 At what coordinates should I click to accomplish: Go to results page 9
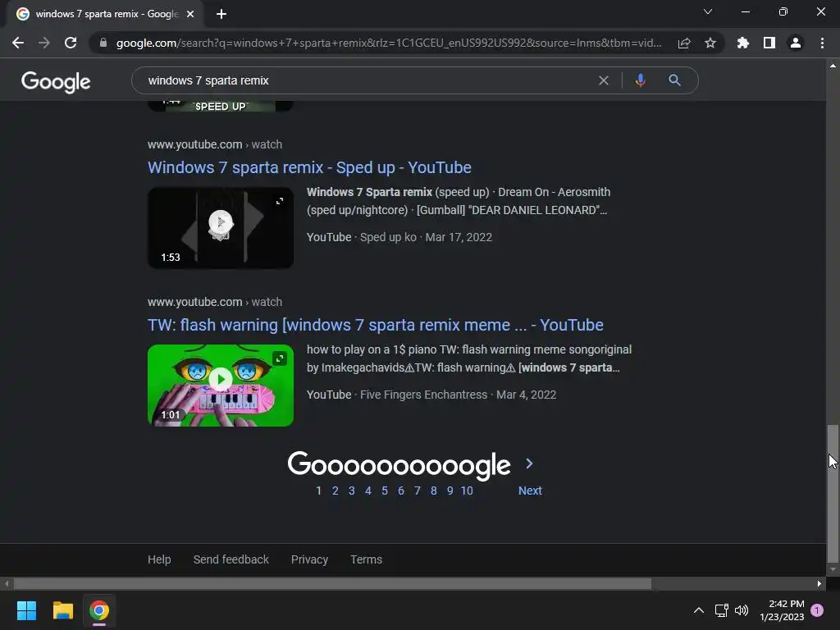point(450,491)
